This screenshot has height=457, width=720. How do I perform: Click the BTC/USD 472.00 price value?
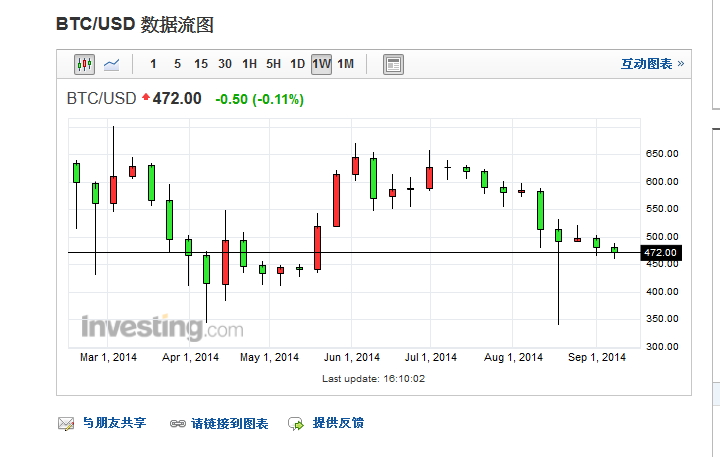pos(177,98)
